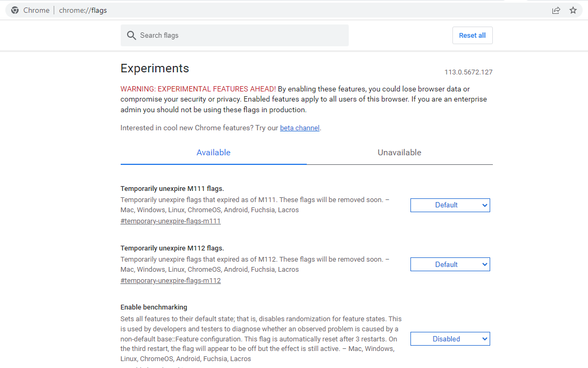This screenshot has height=368, width=588.
Task: Click the version number 113.0.5672.127
Action: coord(468,72)
